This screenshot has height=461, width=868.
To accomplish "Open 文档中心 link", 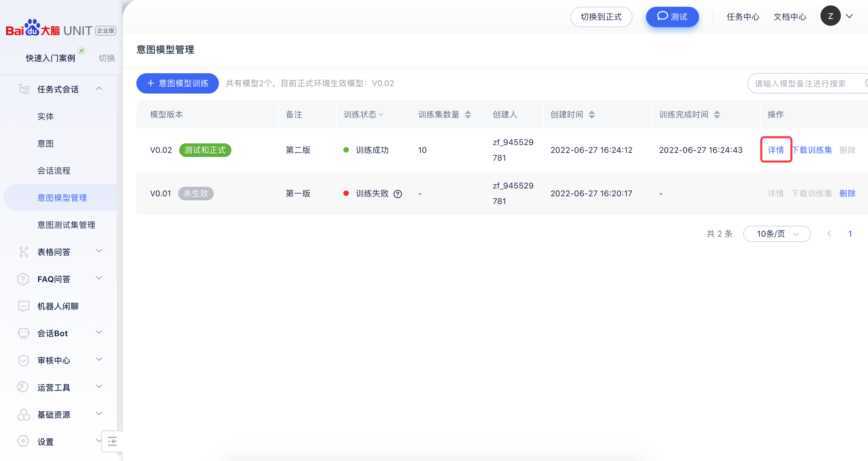I will [x=790, y=17].
